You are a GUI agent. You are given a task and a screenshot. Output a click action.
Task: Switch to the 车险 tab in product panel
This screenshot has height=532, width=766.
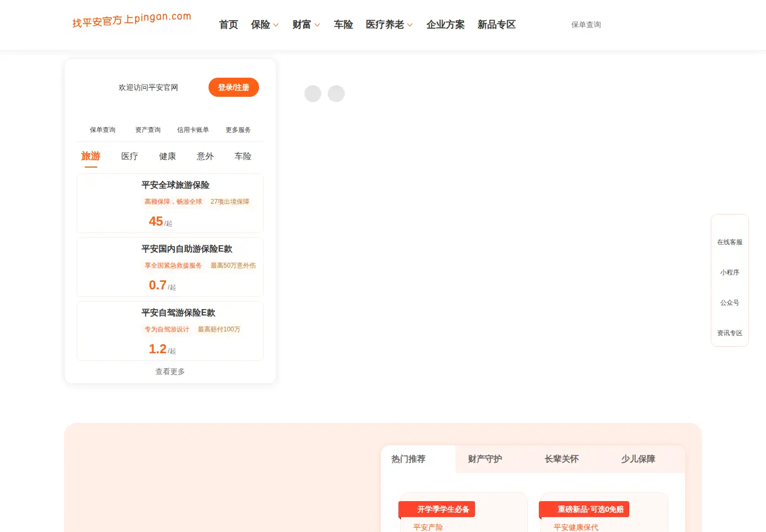click(x=243, y=156)
